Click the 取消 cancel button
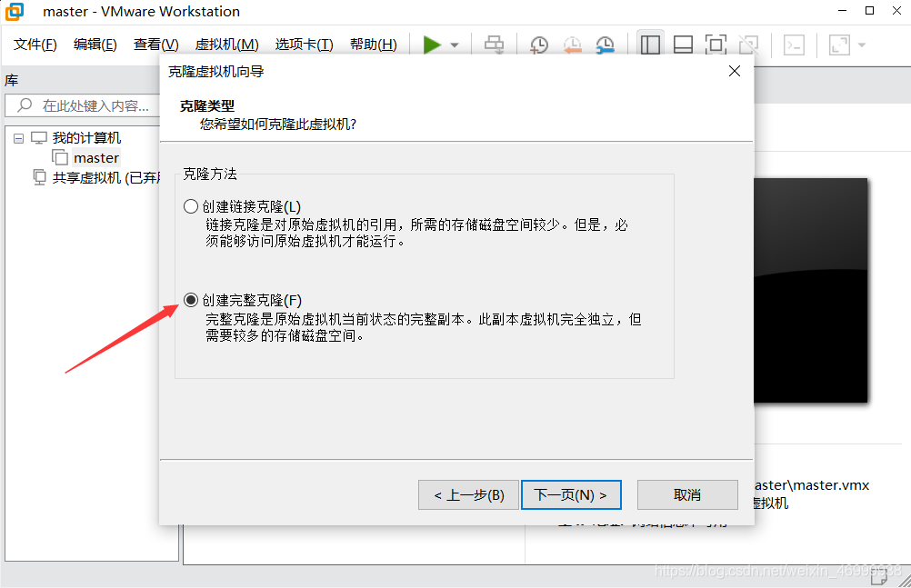The width and height of the screenshot is (911, 588). [687, 495]
